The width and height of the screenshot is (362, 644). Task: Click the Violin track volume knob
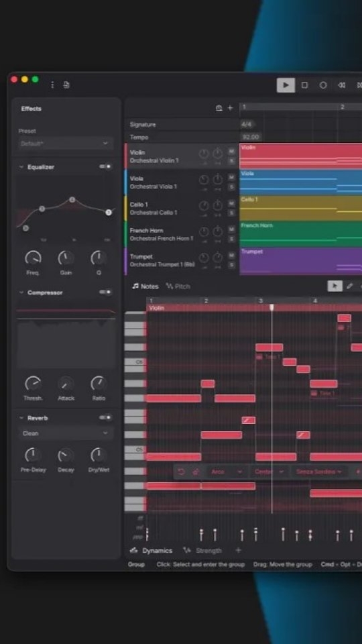pos(204,154)
